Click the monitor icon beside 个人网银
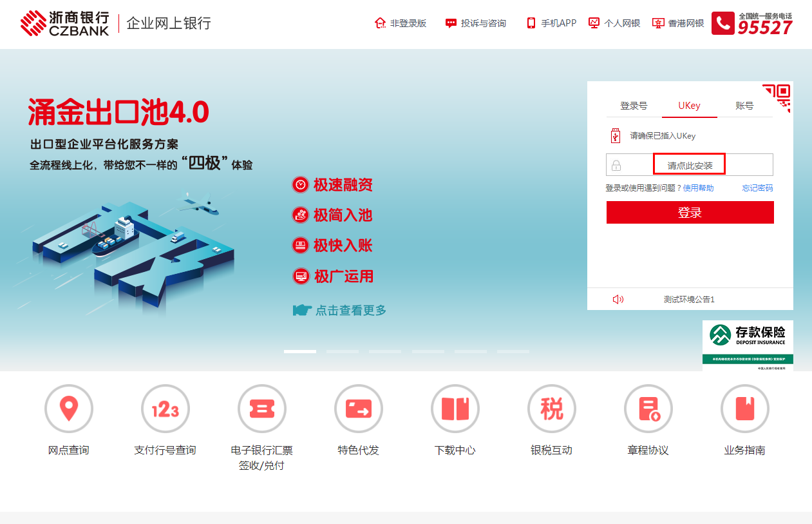The image size is (812, 524). pyautogui.click(x=594, y=23)
